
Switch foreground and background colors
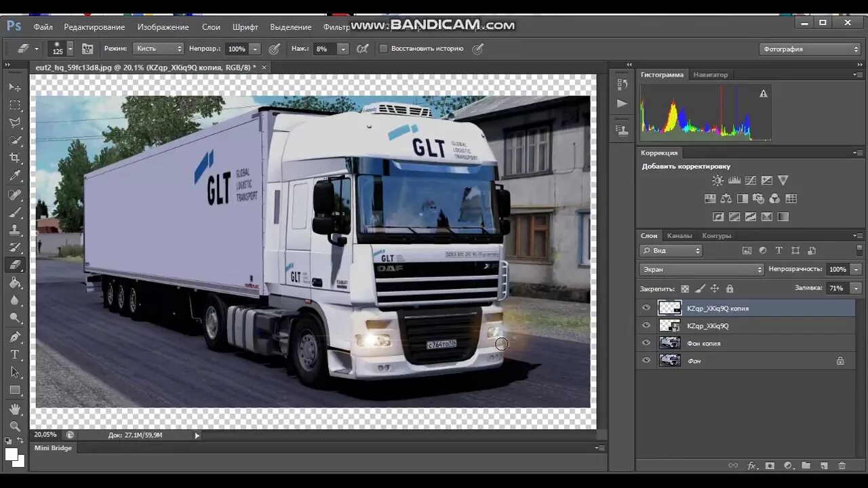tap(21, 441)
